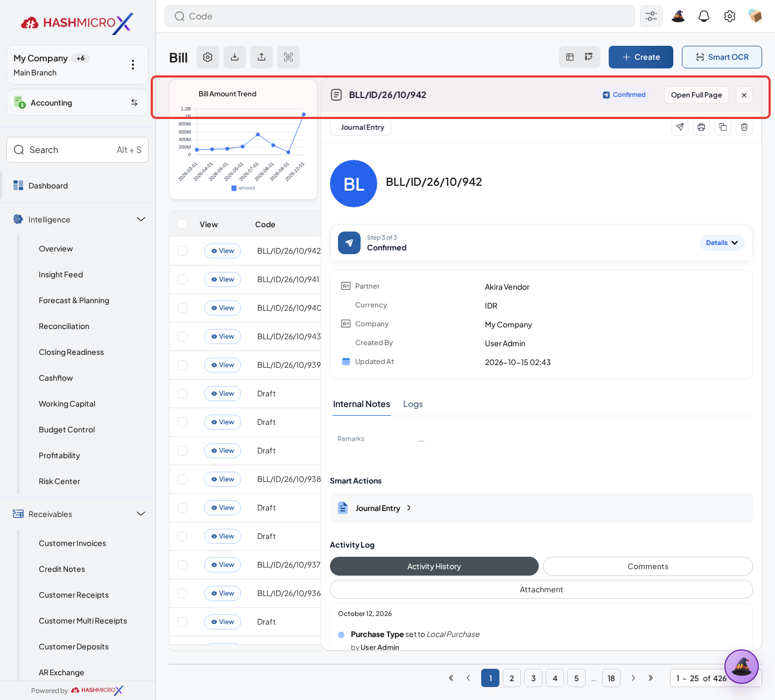Click the Smart OCR button
775x700 pixels.
click(722, 57)
